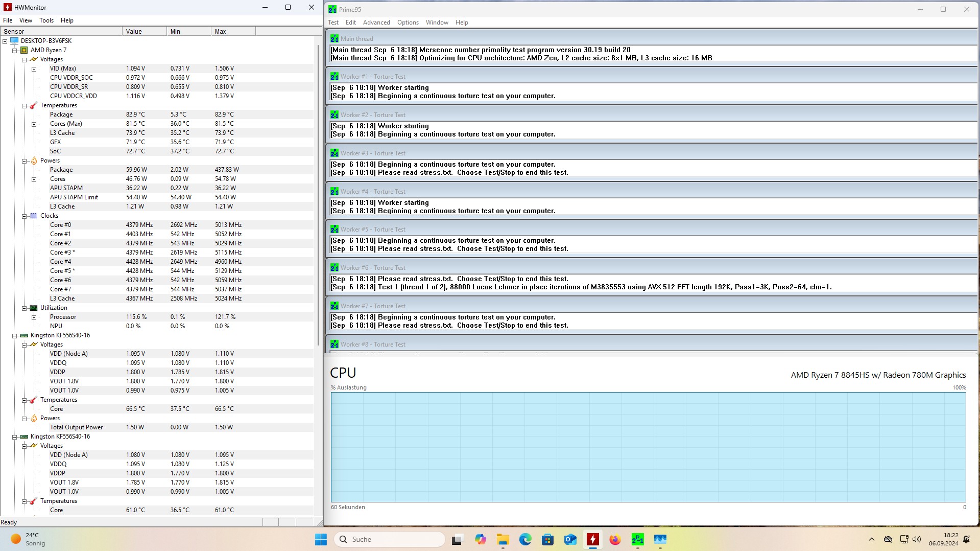This screenshot has width=980, height=551.
Task: Select the Worker #2 Torture Test title bar
Action: click(652, 114)
